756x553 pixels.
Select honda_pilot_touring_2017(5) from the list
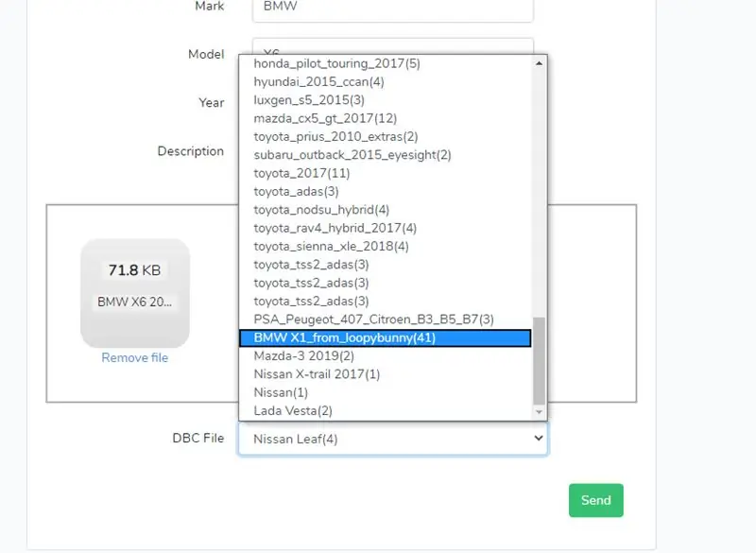coord(386,63)
